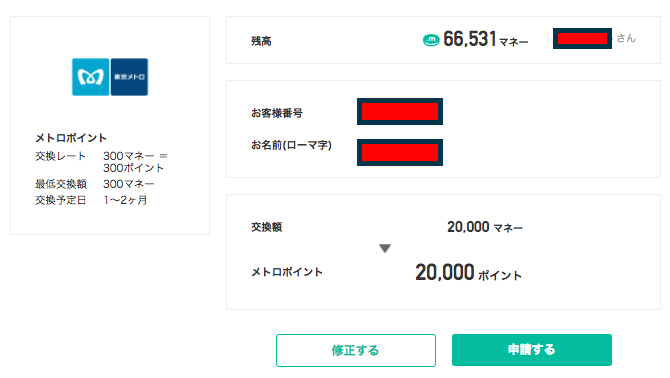Click the dark blue 東京メトロ logo tile
670x378 pixels.
[129, 77]
